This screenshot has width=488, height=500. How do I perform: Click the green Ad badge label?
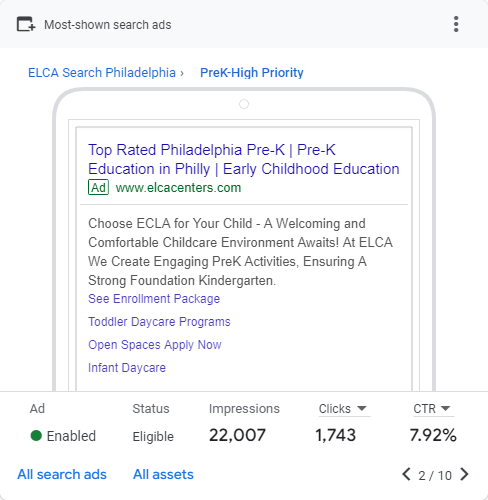(98, 187)
